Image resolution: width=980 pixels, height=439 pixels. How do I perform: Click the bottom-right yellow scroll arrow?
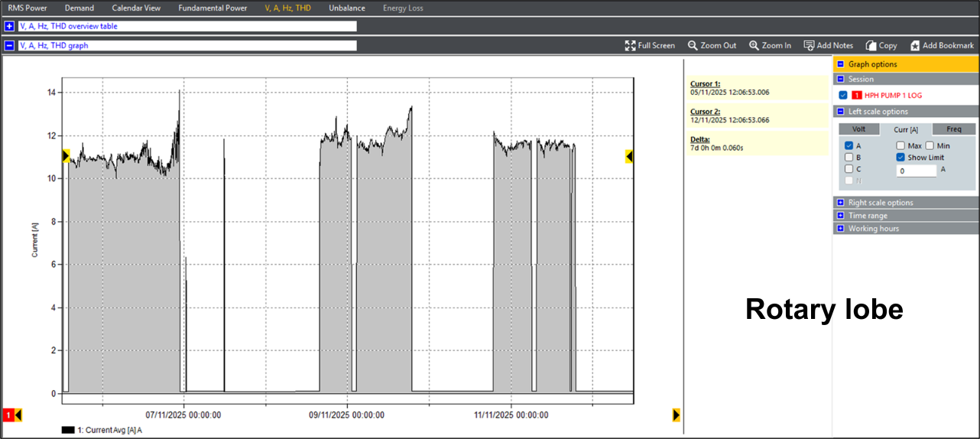click(677, 415)
